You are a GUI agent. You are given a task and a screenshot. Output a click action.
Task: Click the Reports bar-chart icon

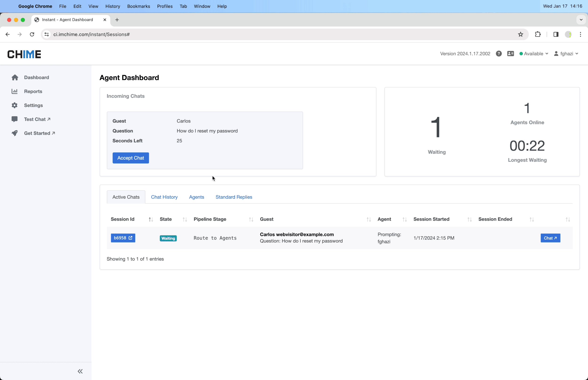pos(15,91)
